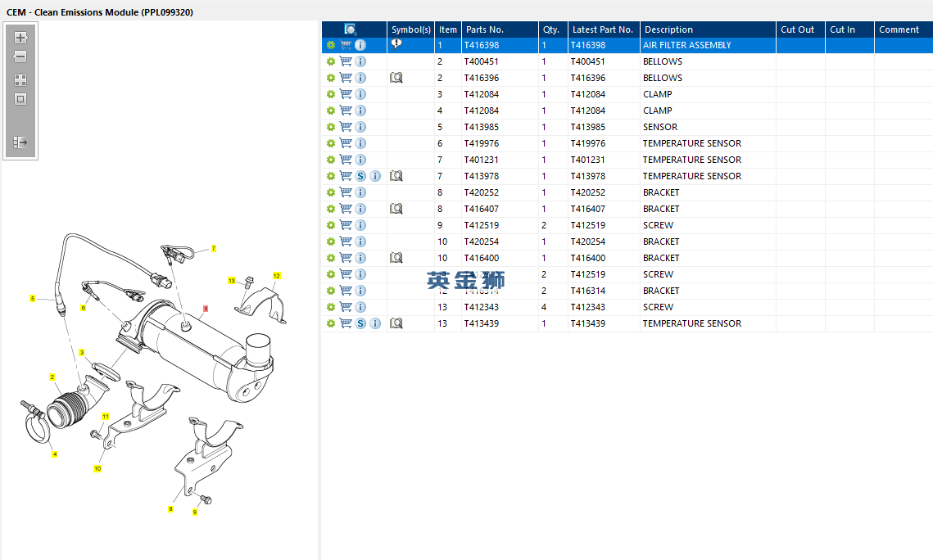933x560 pixels.
Task: Sort by Qty. column header
Action: click(553, 29)
